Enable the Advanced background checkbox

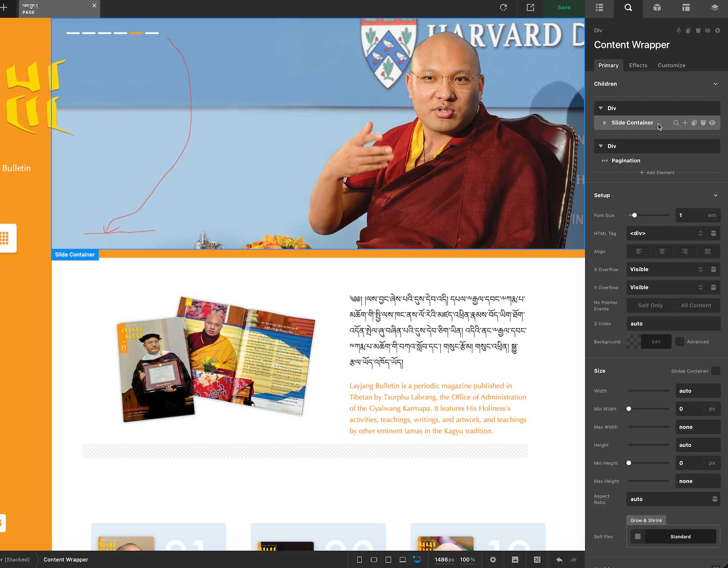pyautogui.click(x=680, y=342)
